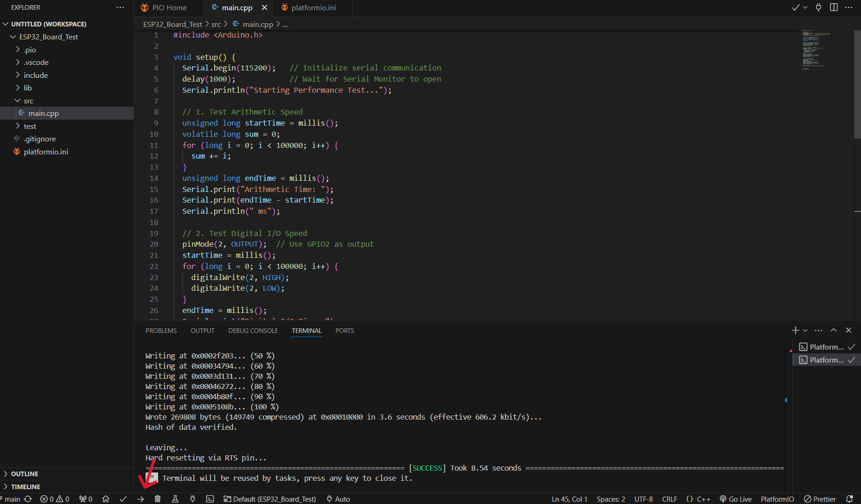Open editor More Actions ellipsis menu
The height and width of the screenshot is (504, 861).
[x=849, y=7]
